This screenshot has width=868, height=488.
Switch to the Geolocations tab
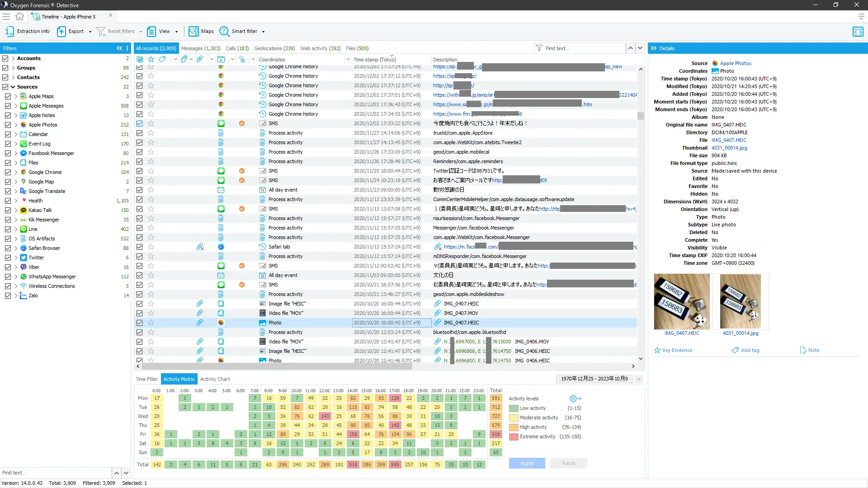click(274, 48)
